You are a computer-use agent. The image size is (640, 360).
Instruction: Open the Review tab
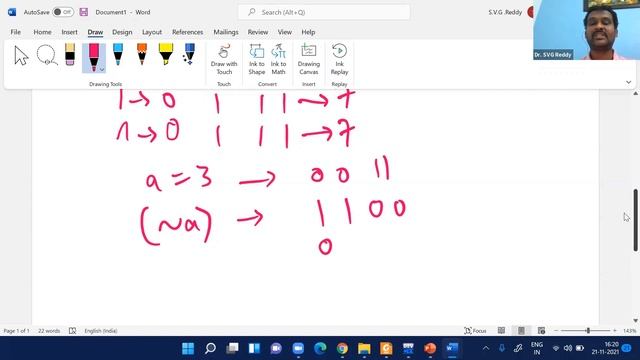click(258, 32)
